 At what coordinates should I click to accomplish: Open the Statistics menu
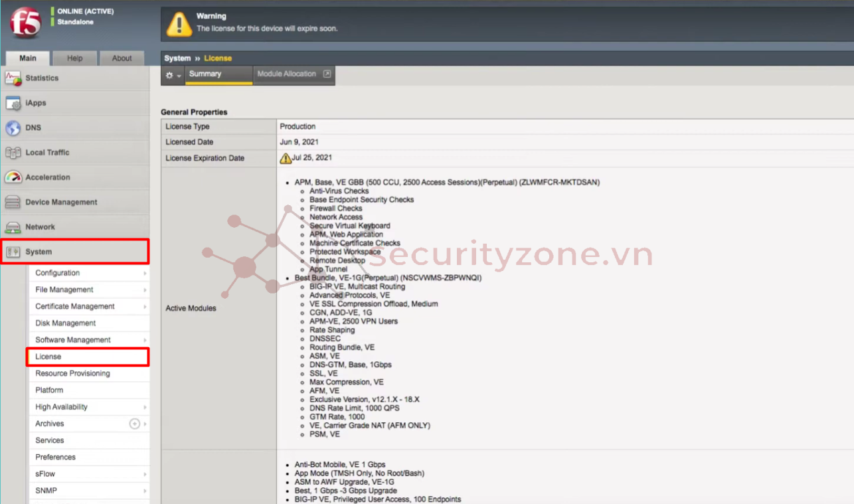[75, 78]
